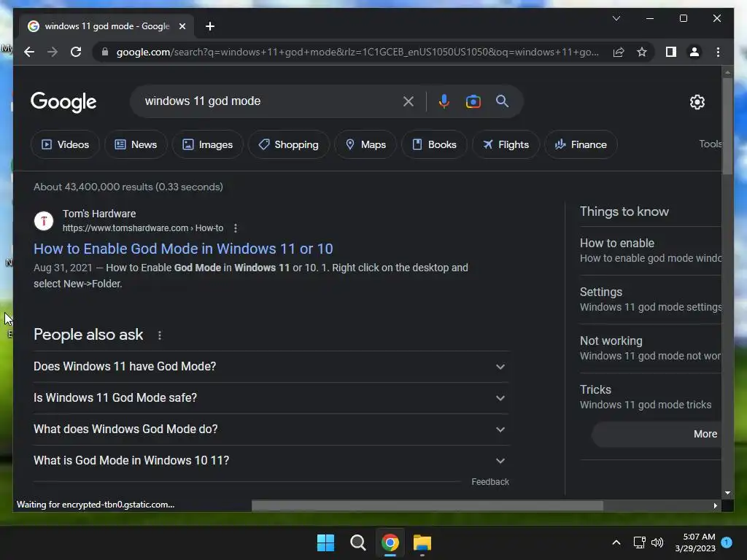Expand Does Windows 11 have God Mode?
The height and width of the screenshot is (560, 747).
(271, 367)
